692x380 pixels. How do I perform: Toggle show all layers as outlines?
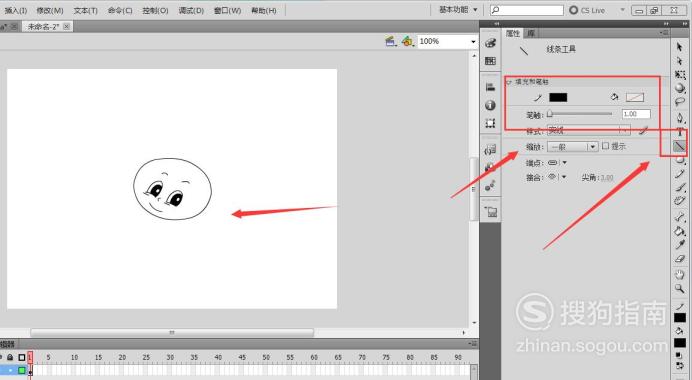coord(22,357)
